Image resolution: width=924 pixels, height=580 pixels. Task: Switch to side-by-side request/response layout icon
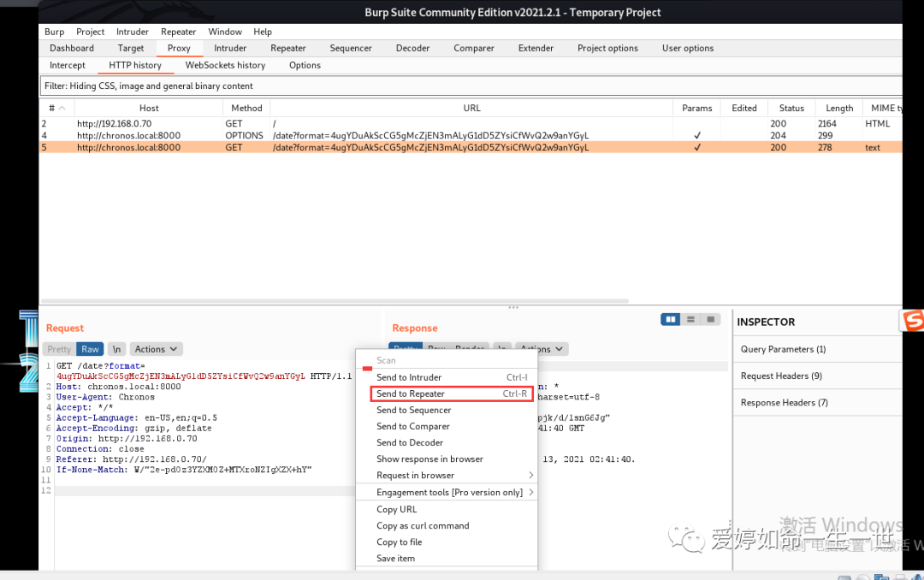point(670,319)
